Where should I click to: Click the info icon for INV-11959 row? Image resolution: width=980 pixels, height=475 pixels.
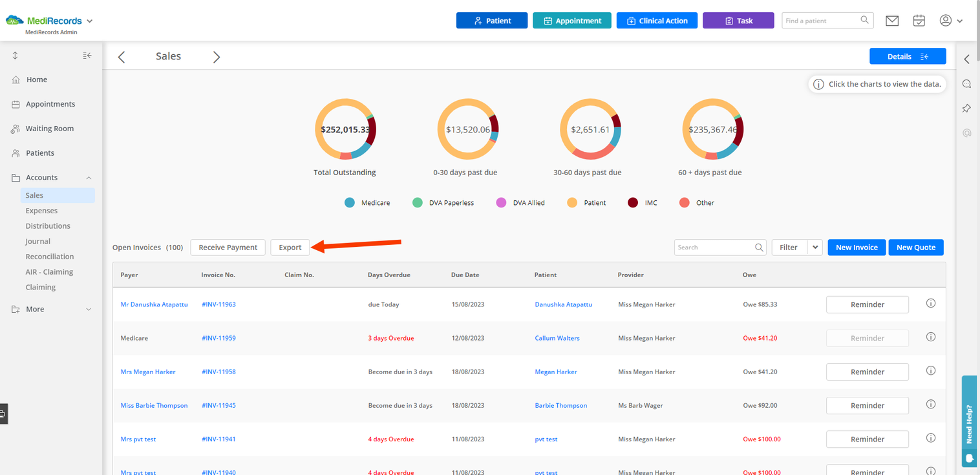pyautogui.click(x=931, y=337)
